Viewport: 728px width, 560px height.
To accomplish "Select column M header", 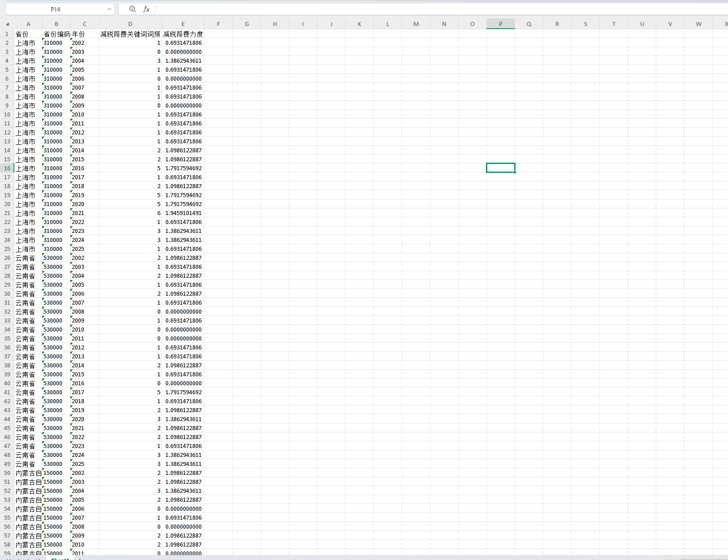I will point(416,24).
